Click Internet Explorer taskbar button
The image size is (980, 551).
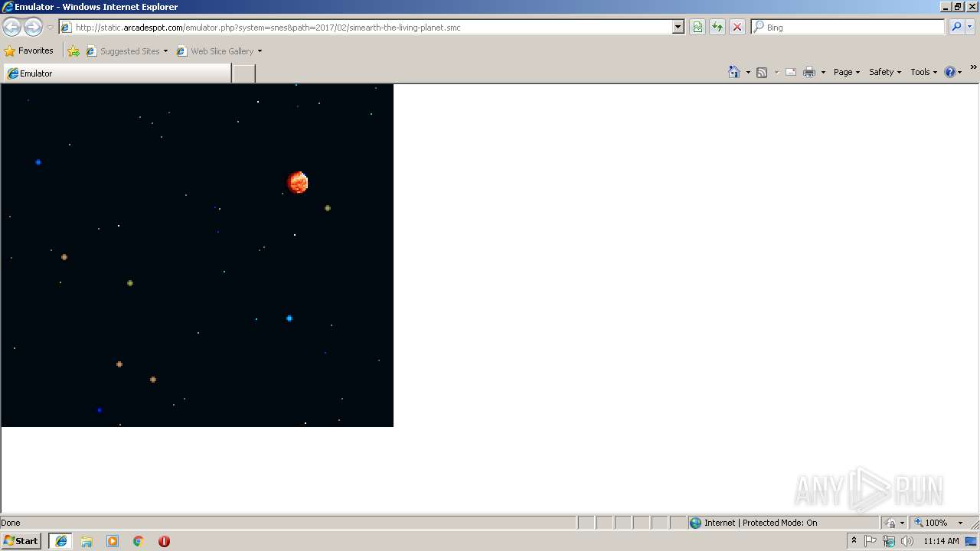click(x=61, y=541)
